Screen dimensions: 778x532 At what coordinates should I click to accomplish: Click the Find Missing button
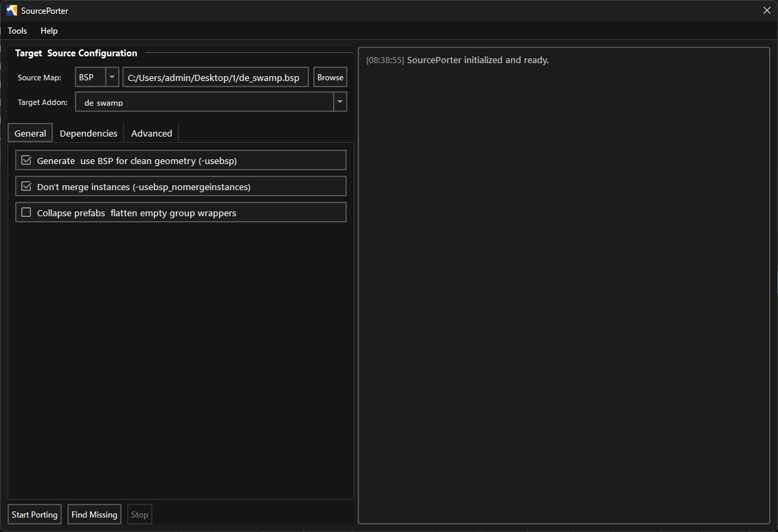pyautogui.click(x=94, y=514)
